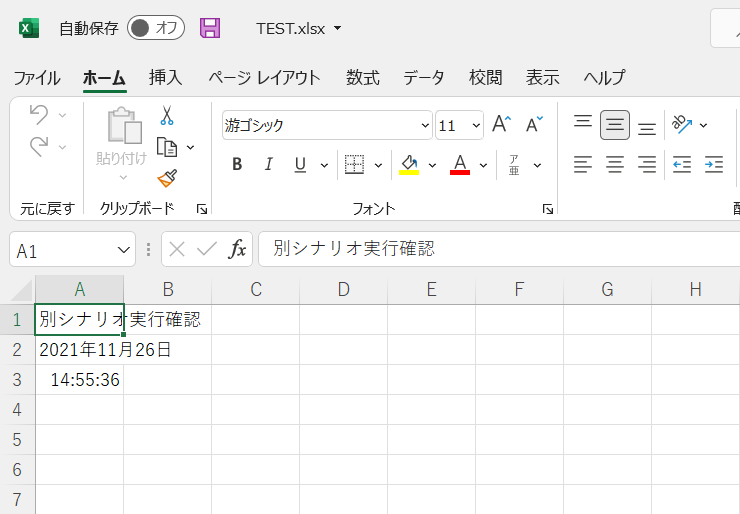Image resolution: width=740 pixels, height=514 pixels.
Task: Toggle the AutoSave switch
Action: [x=156, y=28]
